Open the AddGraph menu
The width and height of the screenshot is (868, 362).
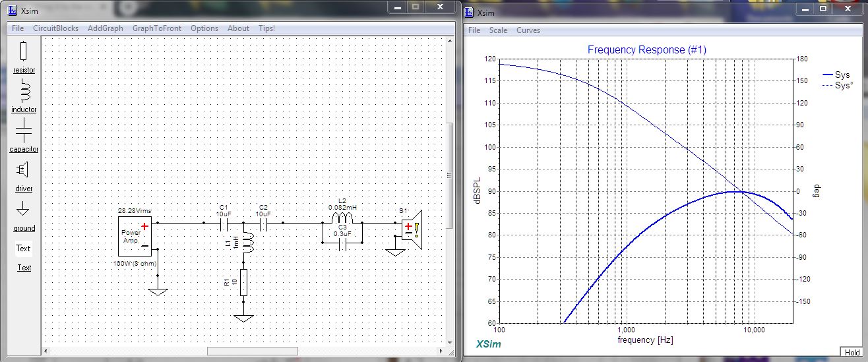point(106,28)
